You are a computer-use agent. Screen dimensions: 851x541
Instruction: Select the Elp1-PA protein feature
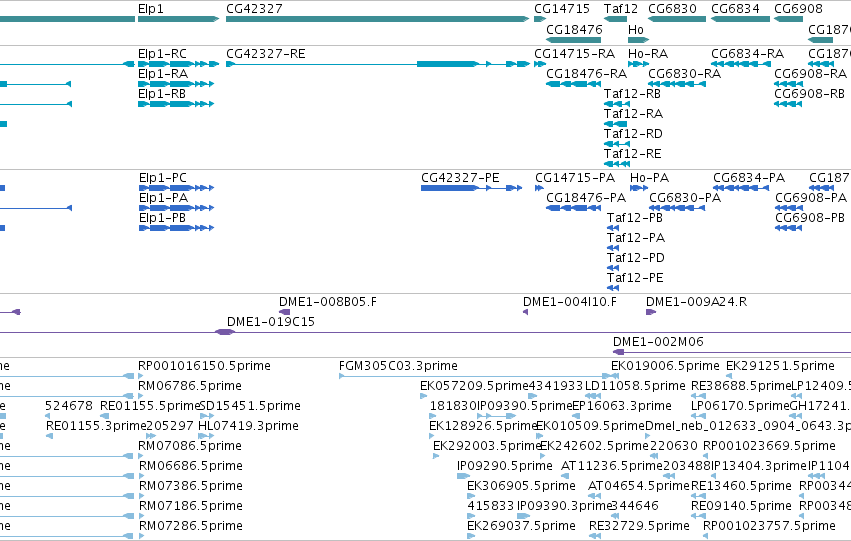(x=176, y=208)
